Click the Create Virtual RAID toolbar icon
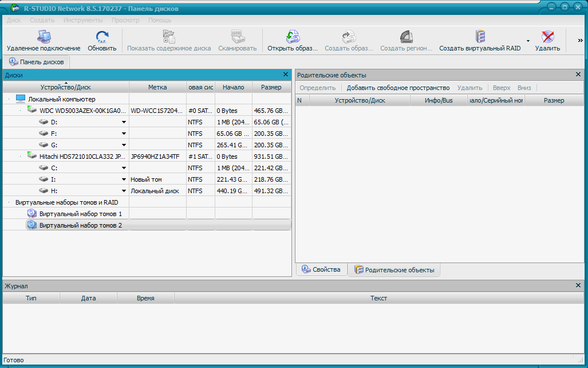588x368 pixels. coord(480,38)
